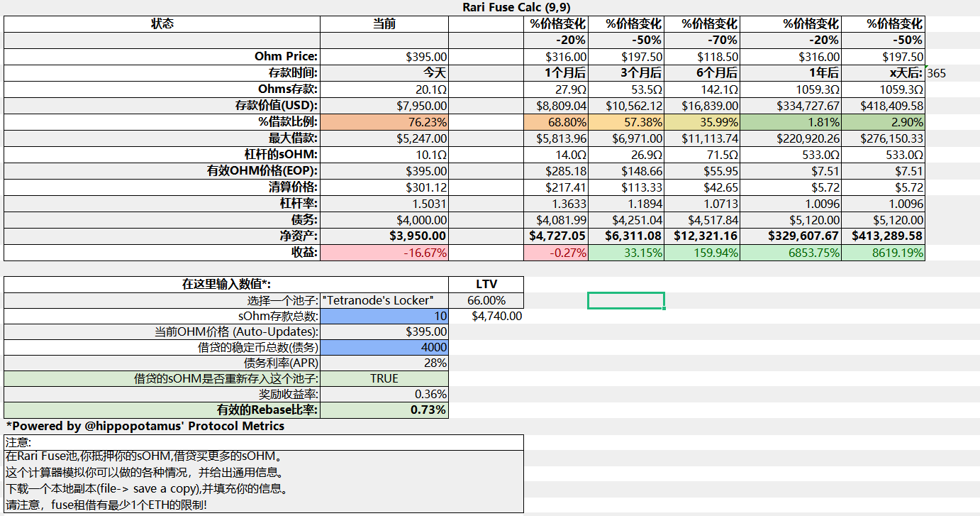980x516 pixels.
Task: Select the 借贷的稳定币总数 input cell showing 4000
Action: click(x=384, y=347)
